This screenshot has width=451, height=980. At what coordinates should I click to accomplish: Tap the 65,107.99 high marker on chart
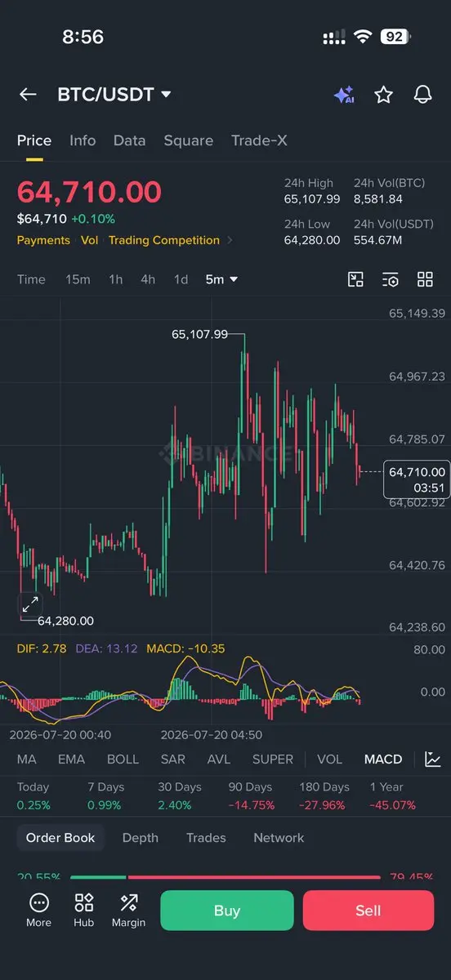(199, 334)
